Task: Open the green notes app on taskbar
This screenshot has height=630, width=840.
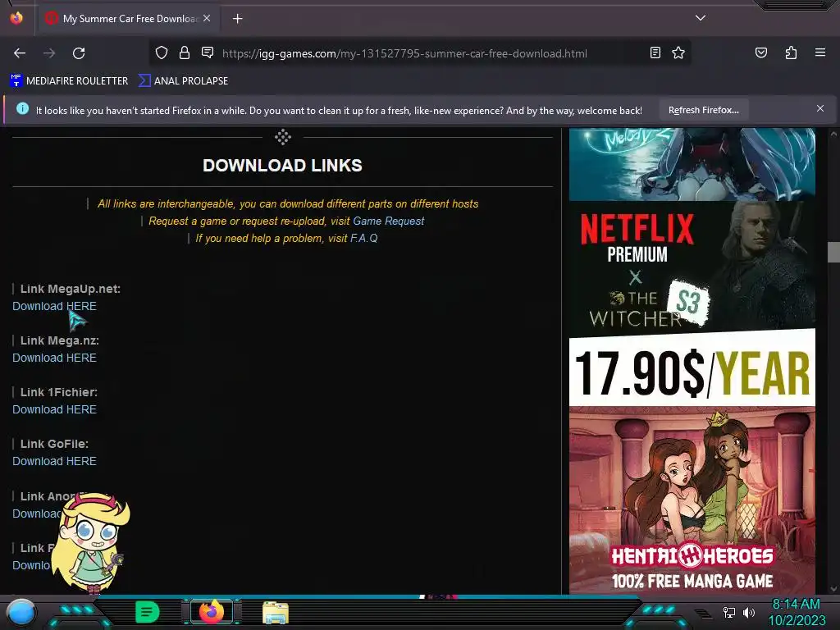Action: pyautogui.click(x=147, y=612)
